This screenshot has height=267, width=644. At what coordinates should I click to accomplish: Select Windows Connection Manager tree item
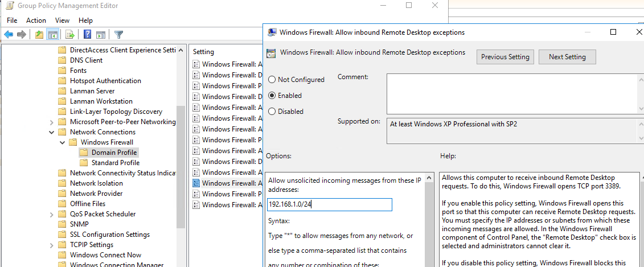pyautogui.click(x=117, y=265)
